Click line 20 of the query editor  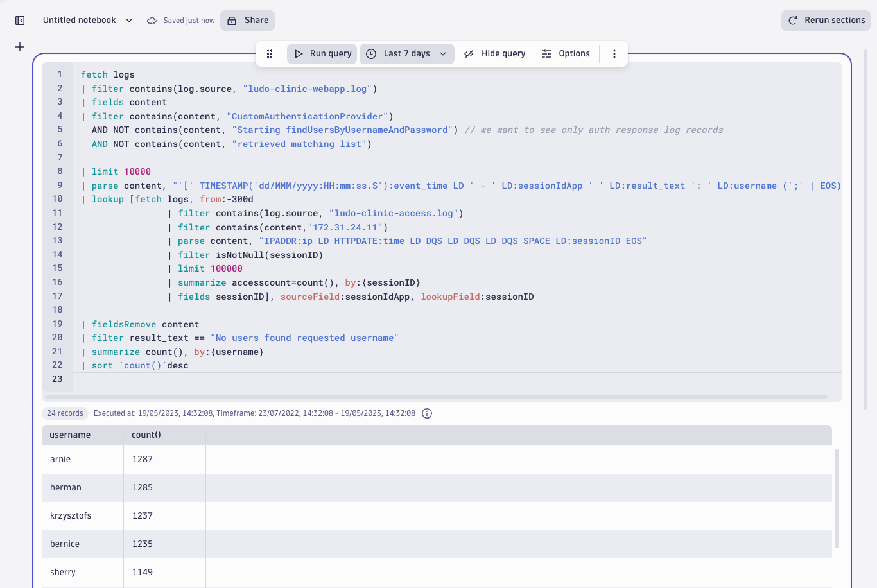(x=257, y=338)
